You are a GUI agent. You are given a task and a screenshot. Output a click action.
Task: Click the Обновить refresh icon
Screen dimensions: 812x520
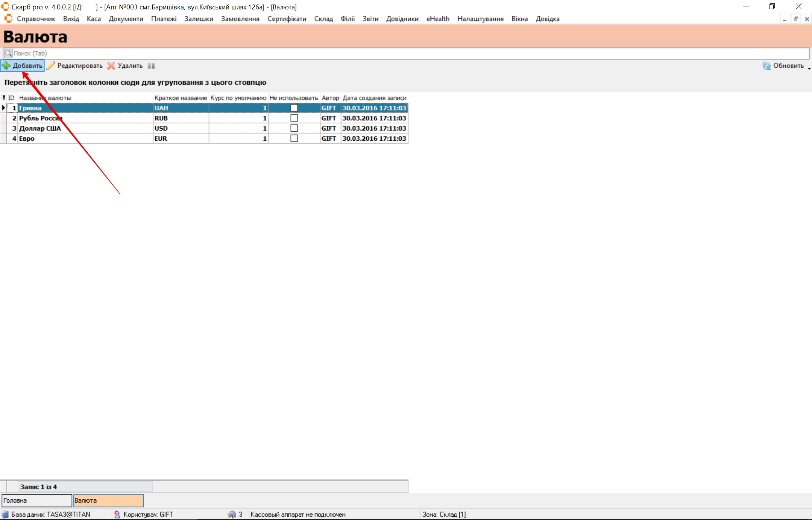point(766,66)
